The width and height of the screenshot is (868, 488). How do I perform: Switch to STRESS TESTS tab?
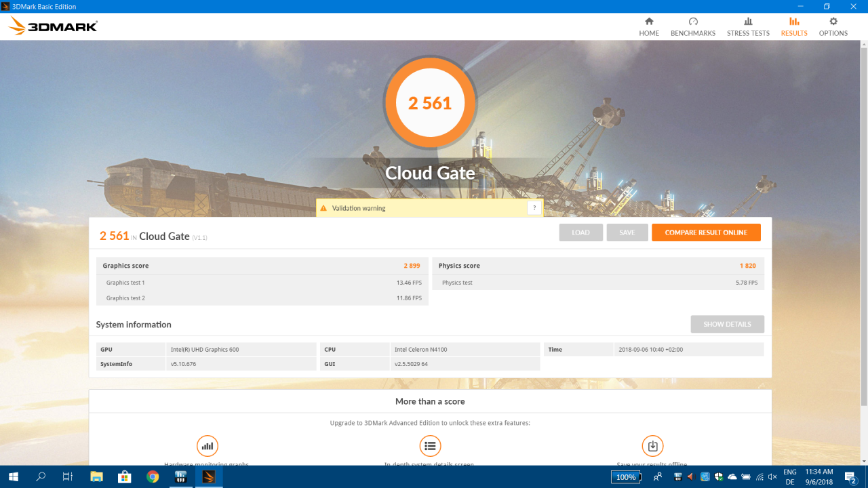click(x=748, y=27)
